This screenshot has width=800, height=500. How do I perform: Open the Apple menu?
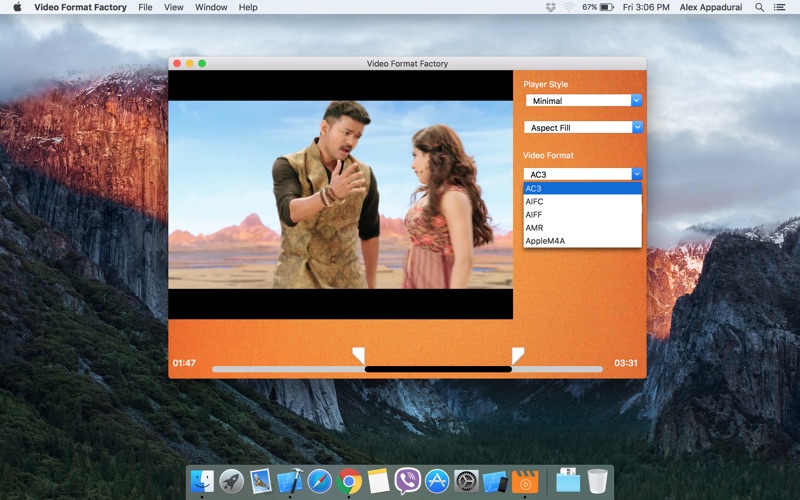(x=17, y=7)
